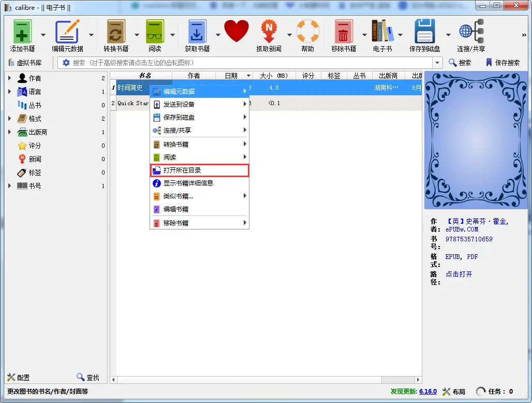Select 打开所在目录 in the context menu
The height and width of the screenshot is (403, 532).
(x=200, y=170)
